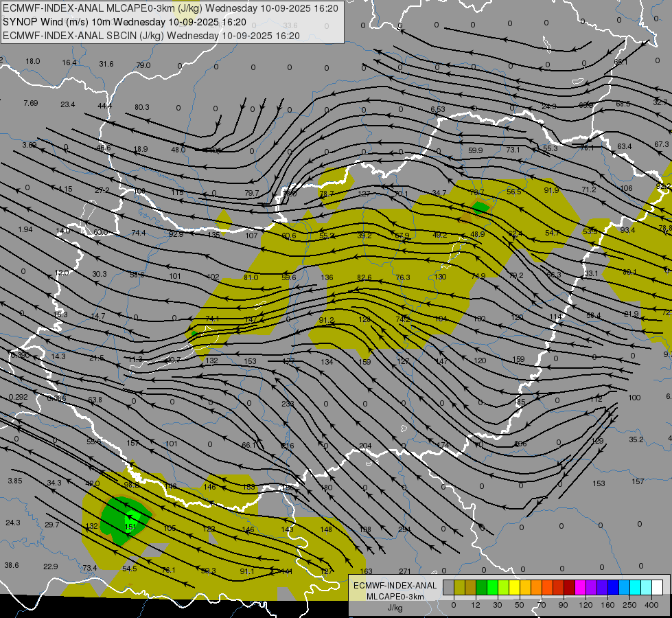Select the white legend swatch above 400
Image resolution: width=672 pixels, height=618 pixels.
(x=657, y=587)
